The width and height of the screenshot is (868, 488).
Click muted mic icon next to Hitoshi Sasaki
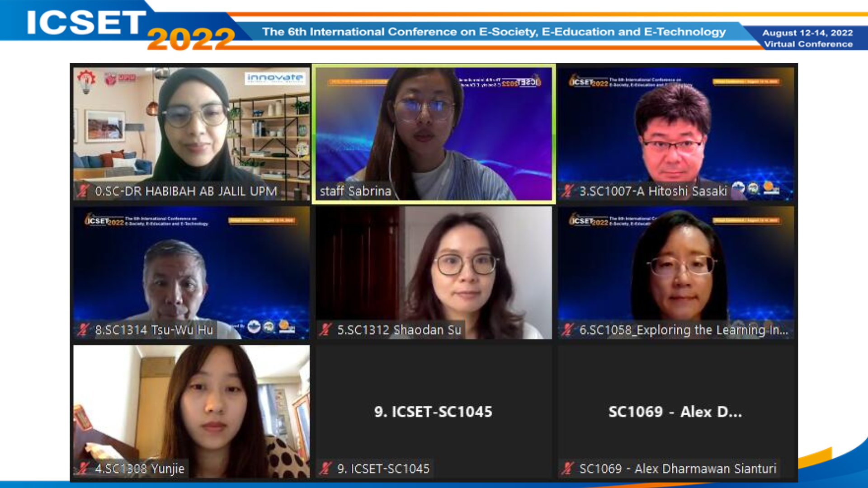point(567,191)
